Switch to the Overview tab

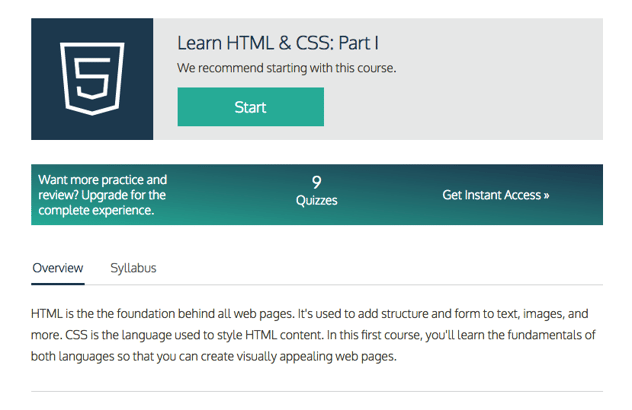(58, 268)
